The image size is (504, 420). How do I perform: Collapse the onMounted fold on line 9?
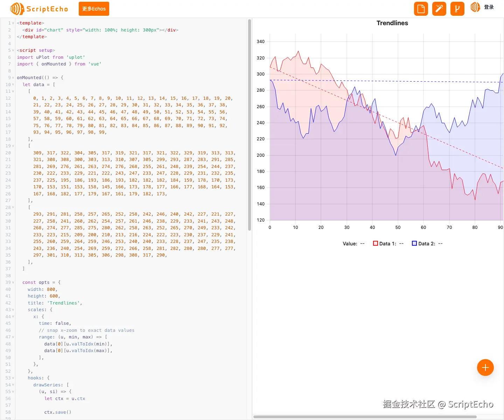13,78
